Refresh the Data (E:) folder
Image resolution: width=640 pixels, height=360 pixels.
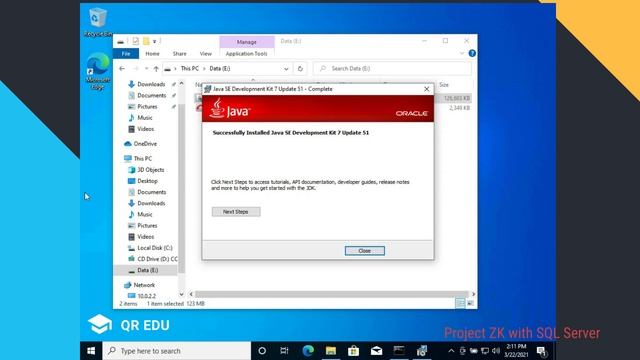300,69
